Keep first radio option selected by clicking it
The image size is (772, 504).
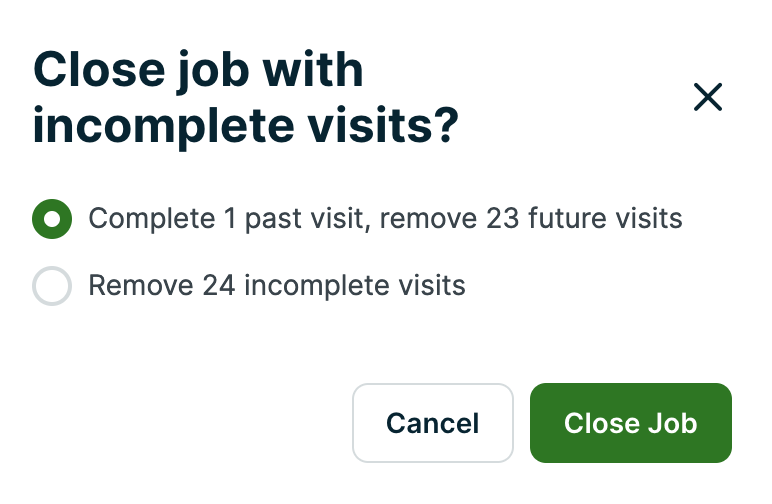tap(52, 218)
